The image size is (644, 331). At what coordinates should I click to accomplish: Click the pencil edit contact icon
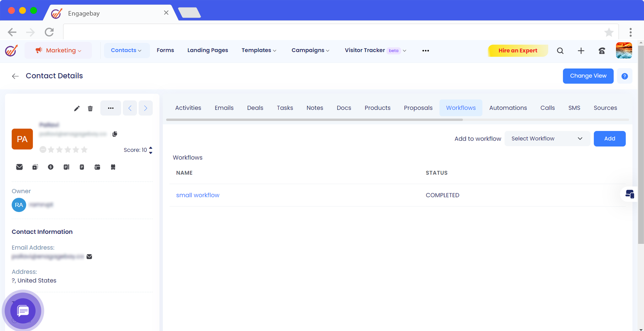click(x=77, y=108)
